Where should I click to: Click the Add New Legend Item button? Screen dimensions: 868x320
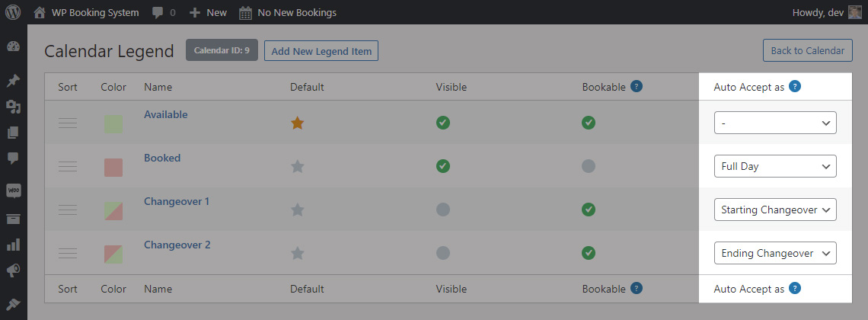coord(321,51)
